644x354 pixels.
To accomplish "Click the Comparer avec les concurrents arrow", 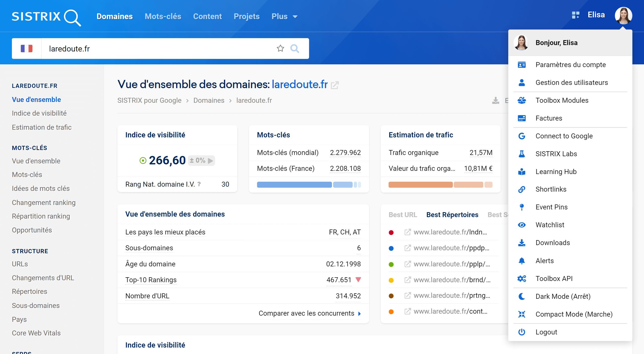I will pyautogui.click(x=359, y=313).
